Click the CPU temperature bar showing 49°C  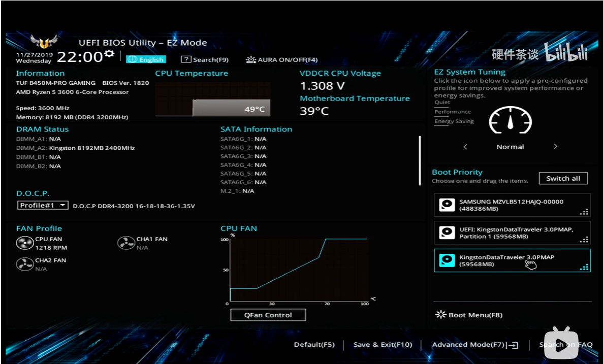coord(232,108)
